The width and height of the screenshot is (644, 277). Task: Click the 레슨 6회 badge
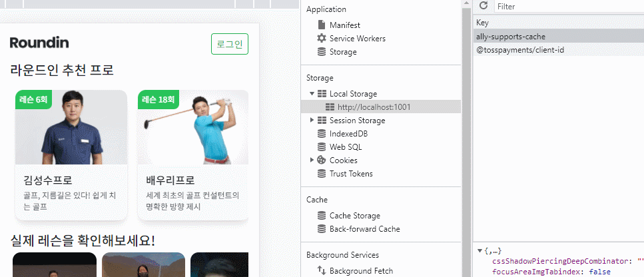tap(34, 100)
